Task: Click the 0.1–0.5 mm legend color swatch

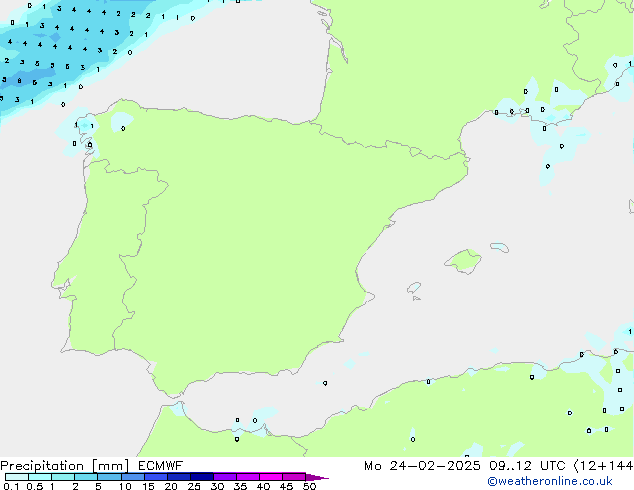Action: pos(17,477)
